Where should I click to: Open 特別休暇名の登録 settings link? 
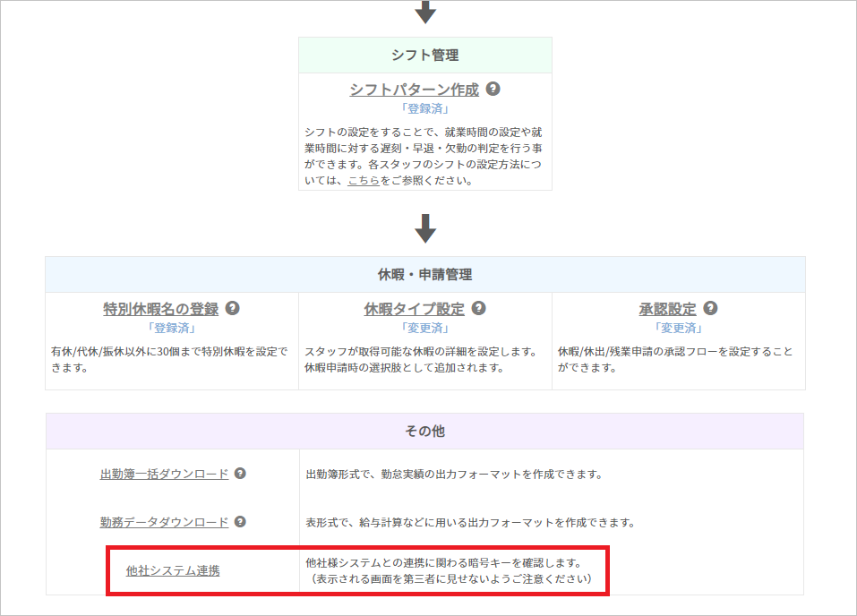160,309
